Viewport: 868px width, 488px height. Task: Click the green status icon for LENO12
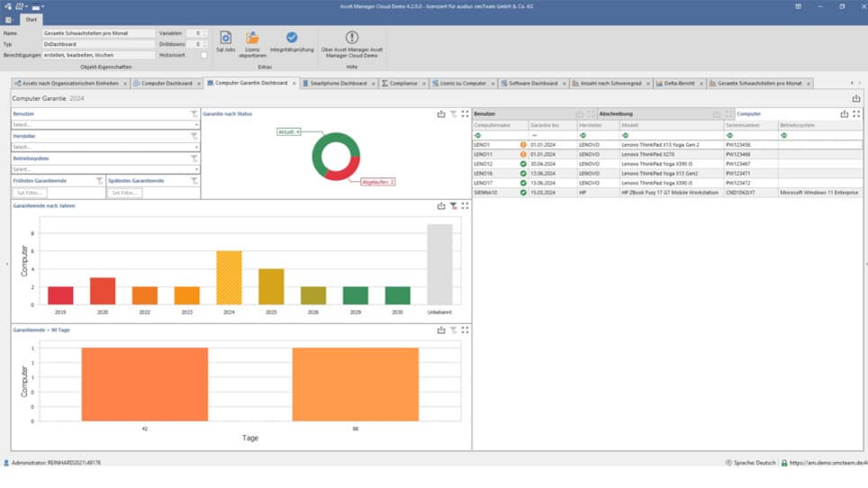[523, 164]
